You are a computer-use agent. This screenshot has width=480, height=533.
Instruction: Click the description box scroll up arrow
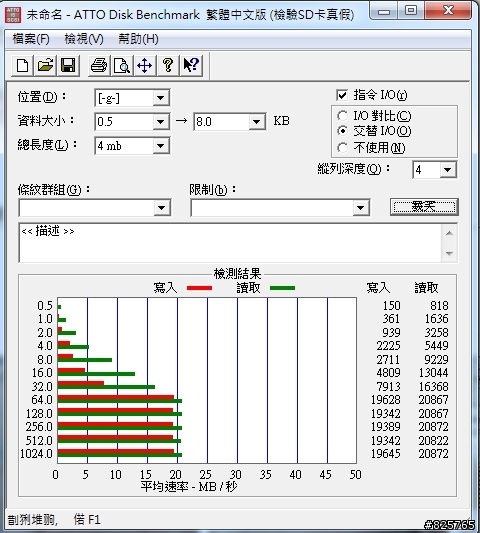point(449,233)
